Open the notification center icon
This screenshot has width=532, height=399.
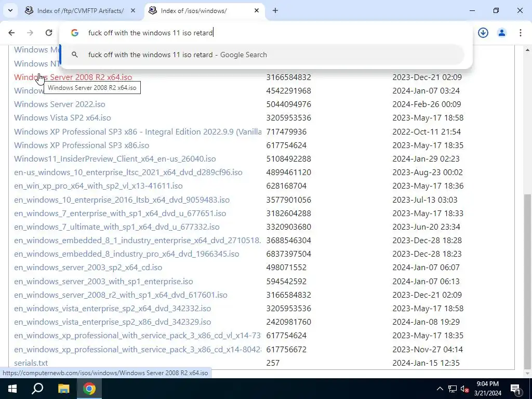point(516,389)
